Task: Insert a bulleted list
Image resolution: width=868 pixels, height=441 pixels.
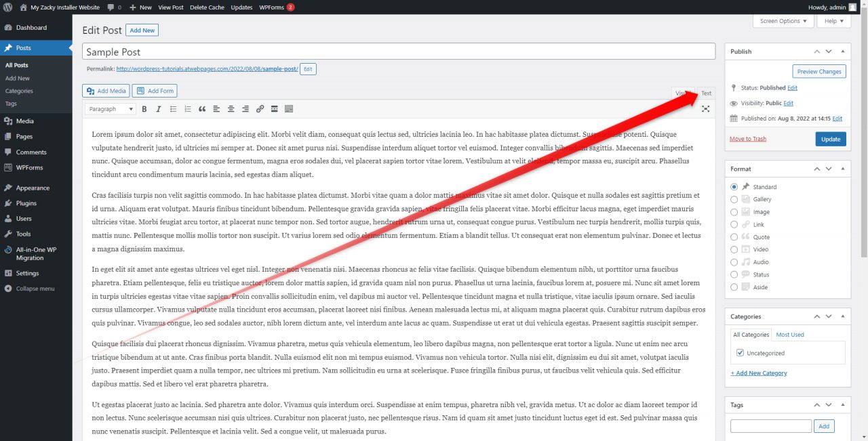Action: click(172, 108)
